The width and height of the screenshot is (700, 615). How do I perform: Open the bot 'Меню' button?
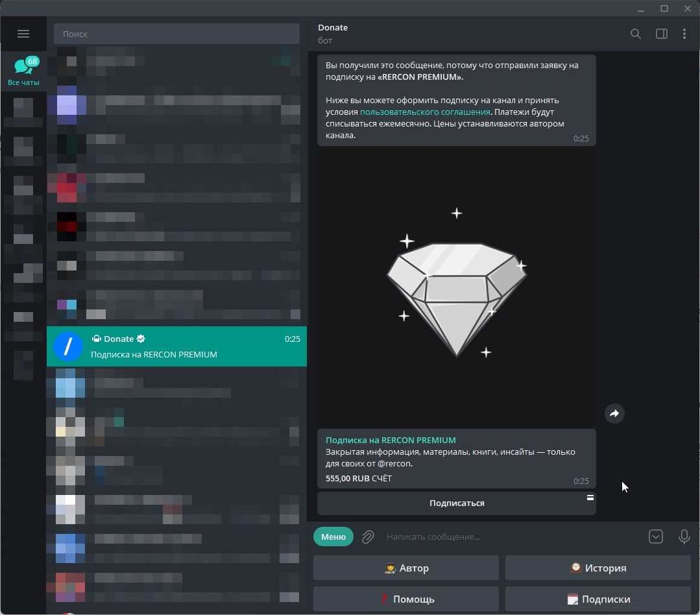(x=333, y=537)
